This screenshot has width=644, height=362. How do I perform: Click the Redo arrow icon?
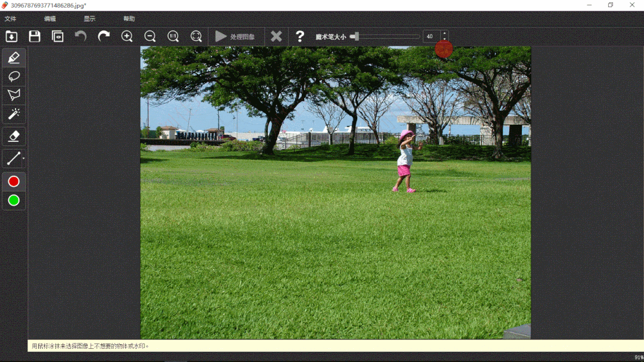(104, 36)
